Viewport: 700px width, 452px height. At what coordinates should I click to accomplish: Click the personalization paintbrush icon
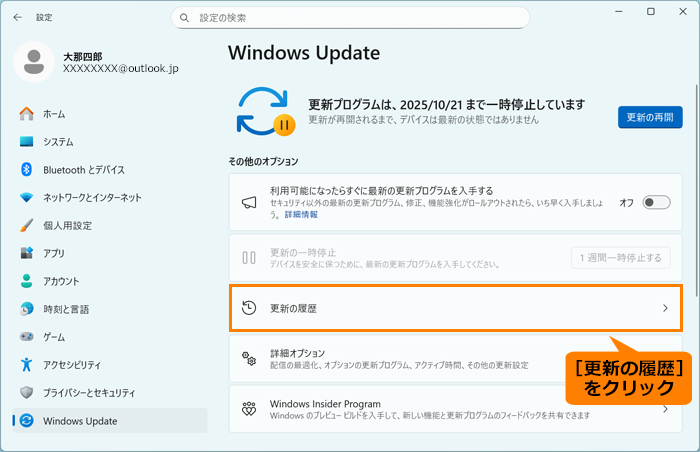tap(26, 225)
